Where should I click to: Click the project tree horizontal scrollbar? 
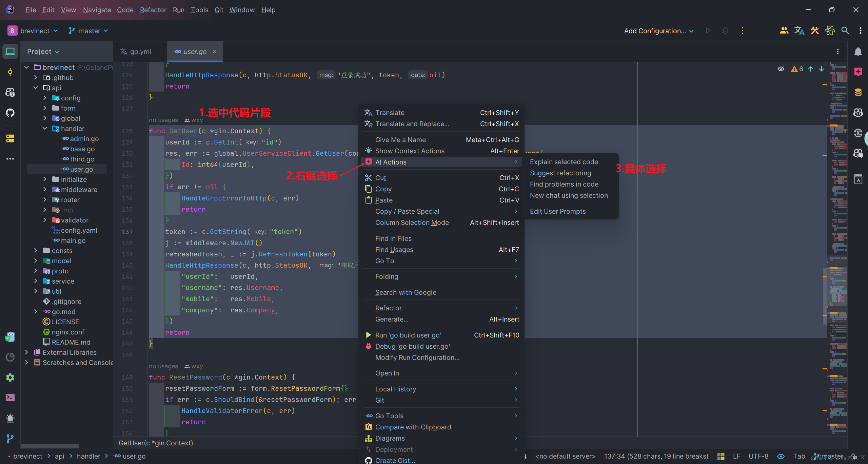click(x=50, y=446)
